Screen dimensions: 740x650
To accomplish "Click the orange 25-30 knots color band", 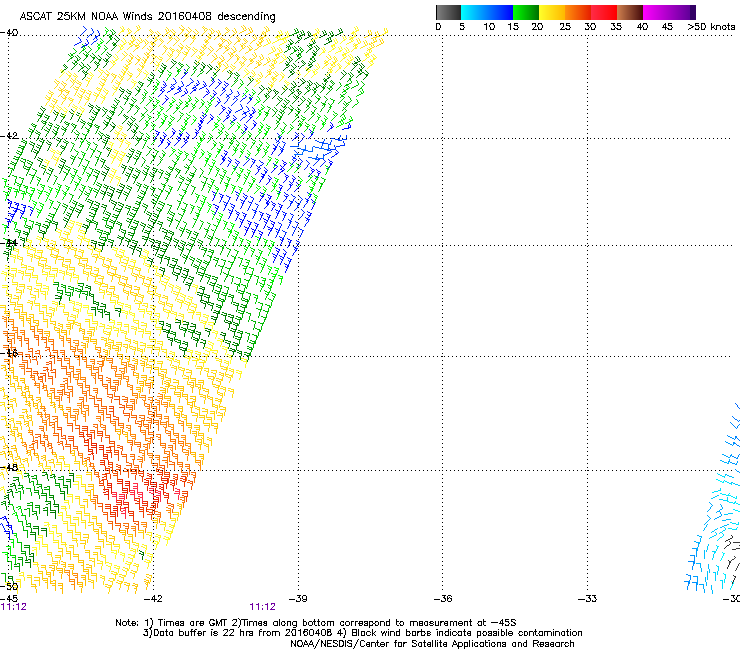I will 578,13.
